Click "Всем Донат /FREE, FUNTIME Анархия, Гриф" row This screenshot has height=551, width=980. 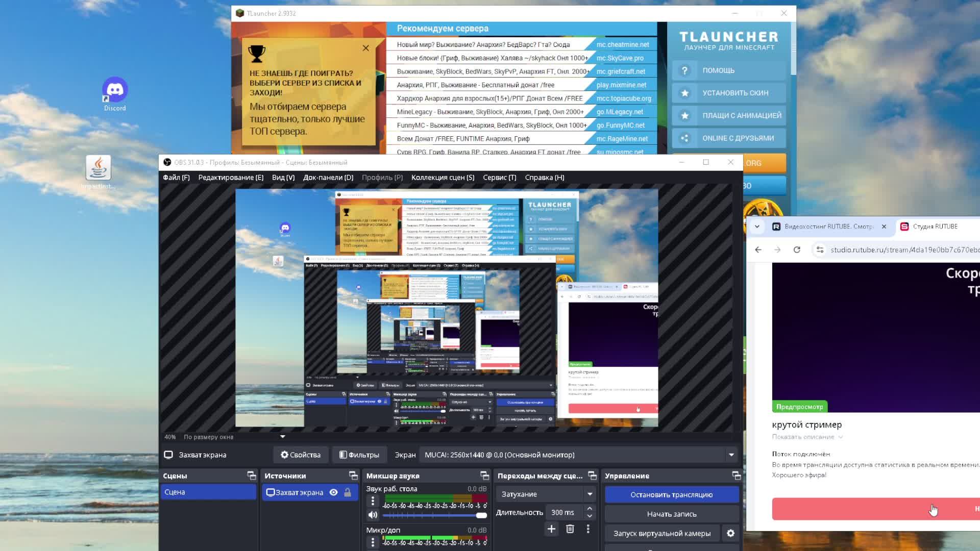463,139
